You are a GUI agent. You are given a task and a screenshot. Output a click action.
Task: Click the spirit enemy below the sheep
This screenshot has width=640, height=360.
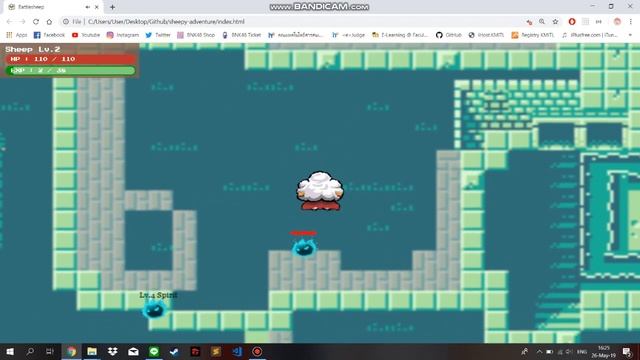click(x=304, y=247)
